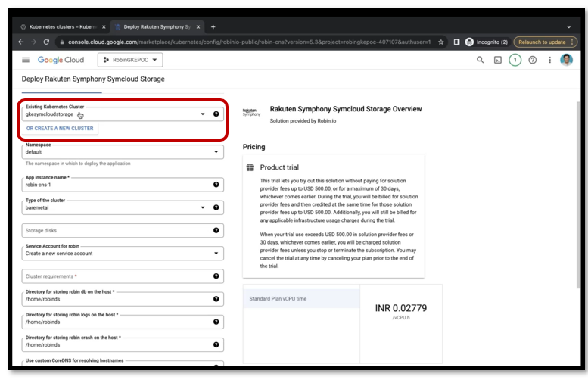The width and height of the screenshot is (588, 380).
Task: Click the Rakuten Symphony logo
Action: pyautogui.click(x=251, y=112)
